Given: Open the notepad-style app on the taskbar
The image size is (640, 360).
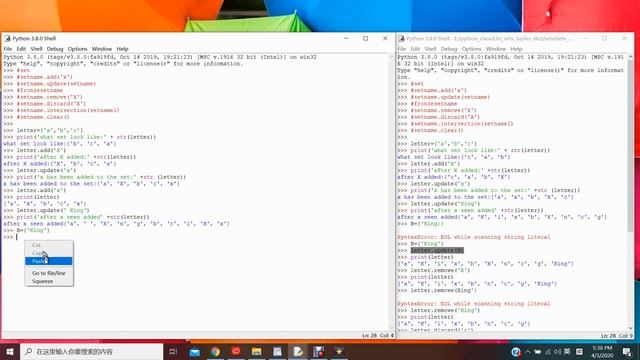Looking at the screenshot, I should (277, 351).
